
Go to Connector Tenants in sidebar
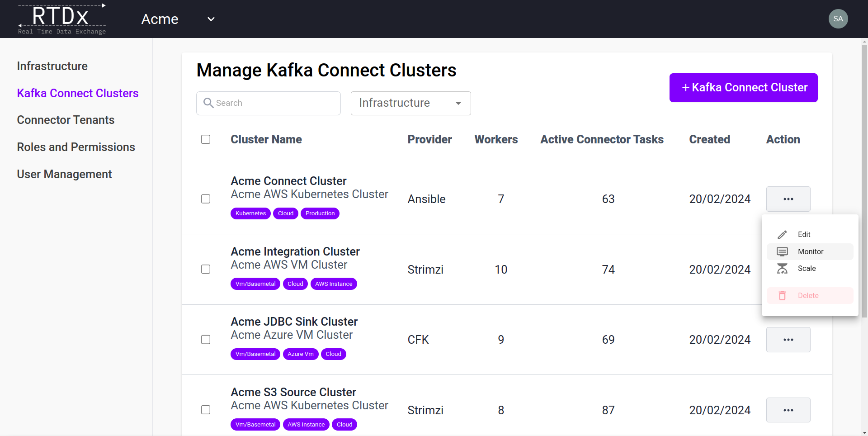point(66,120)
